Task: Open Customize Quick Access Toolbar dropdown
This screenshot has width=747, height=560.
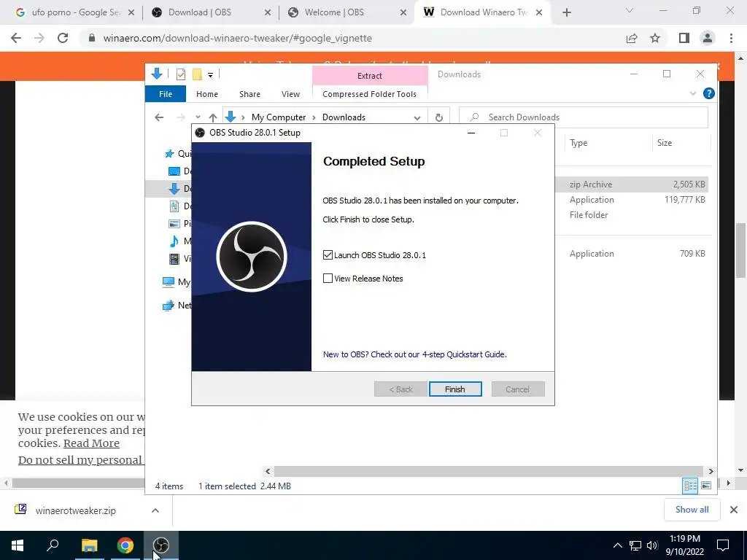Action: (x=210, y=75)
